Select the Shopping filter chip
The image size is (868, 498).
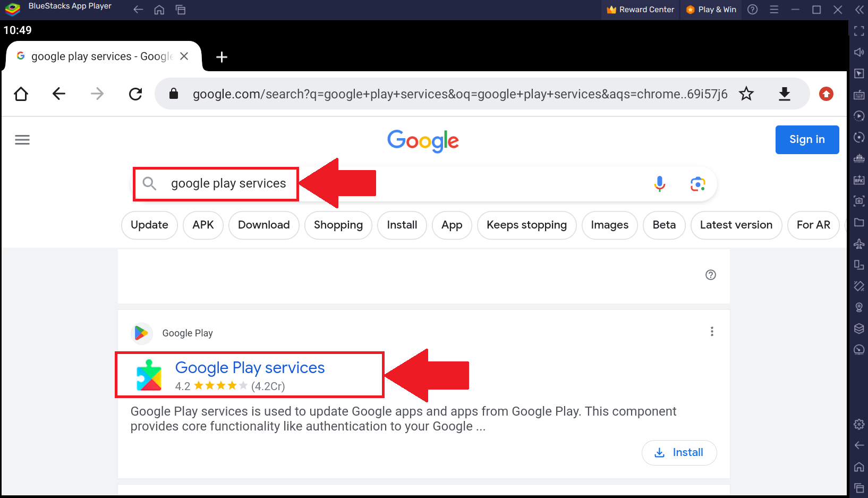pyautogui.click(x=338, y=225)
